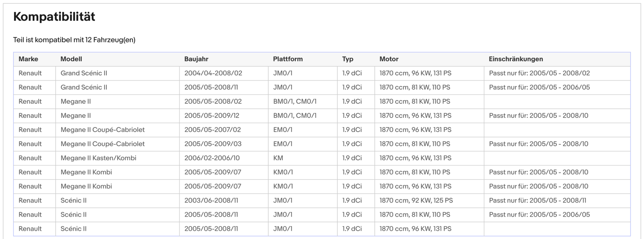The width and height of the screenshot is (644, 239).
Task: Click the Kompatibilität section heading
Action: 54,17
